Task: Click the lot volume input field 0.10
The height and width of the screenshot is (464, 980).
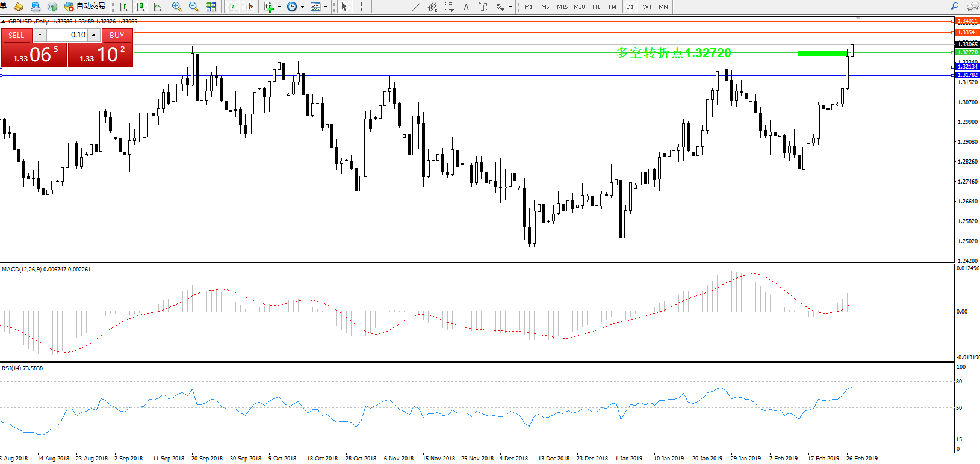Action: point(68,35)
